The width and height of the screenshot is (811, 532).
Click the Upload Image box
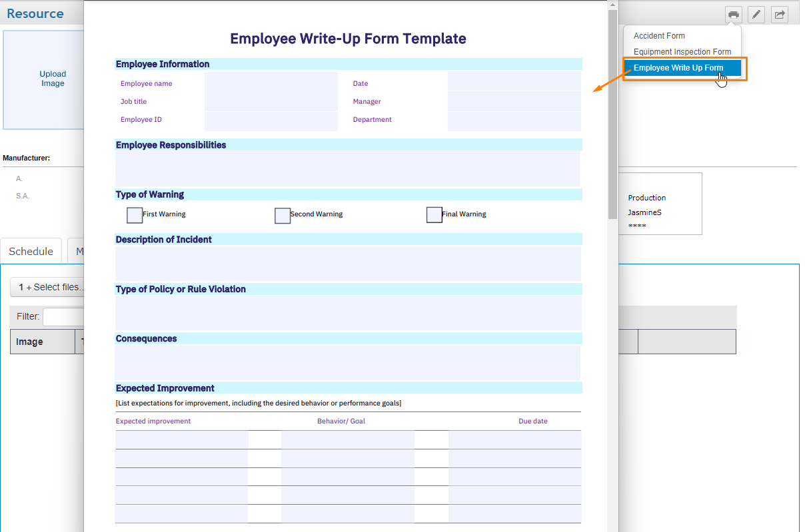[44, 79]
